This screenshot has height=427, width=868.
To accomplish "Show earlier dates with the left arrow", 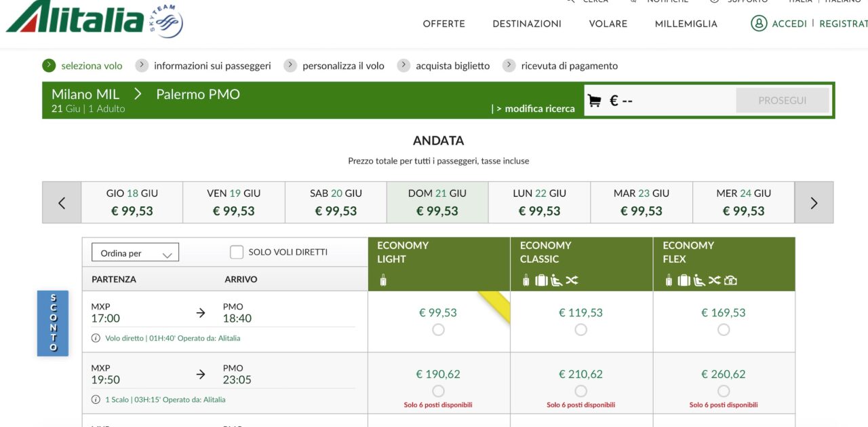I will tap(62, 202).
